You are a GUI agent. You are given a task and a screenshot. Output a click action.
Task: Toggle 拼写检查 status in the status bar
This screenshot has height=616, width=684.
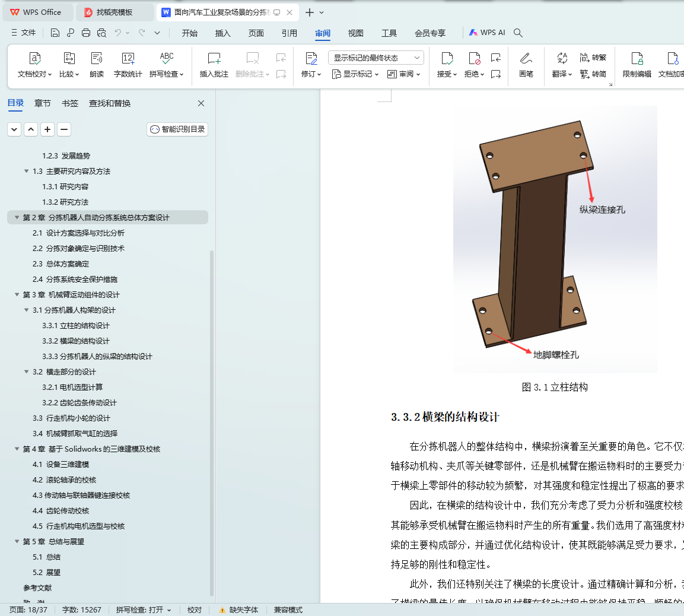click(x=144, y=609)
